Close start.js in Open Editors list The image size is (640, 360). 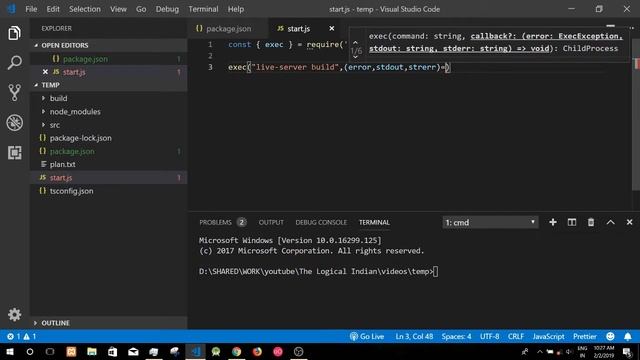[x=45, y=72]
